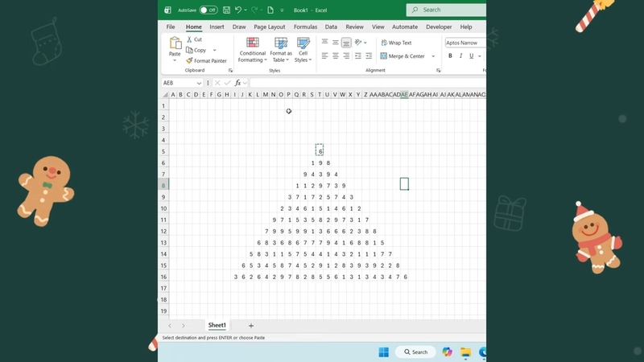The image size is (644, 362).
Task: Click the Undo arrow icon
Action: click(x=237, y=10)
